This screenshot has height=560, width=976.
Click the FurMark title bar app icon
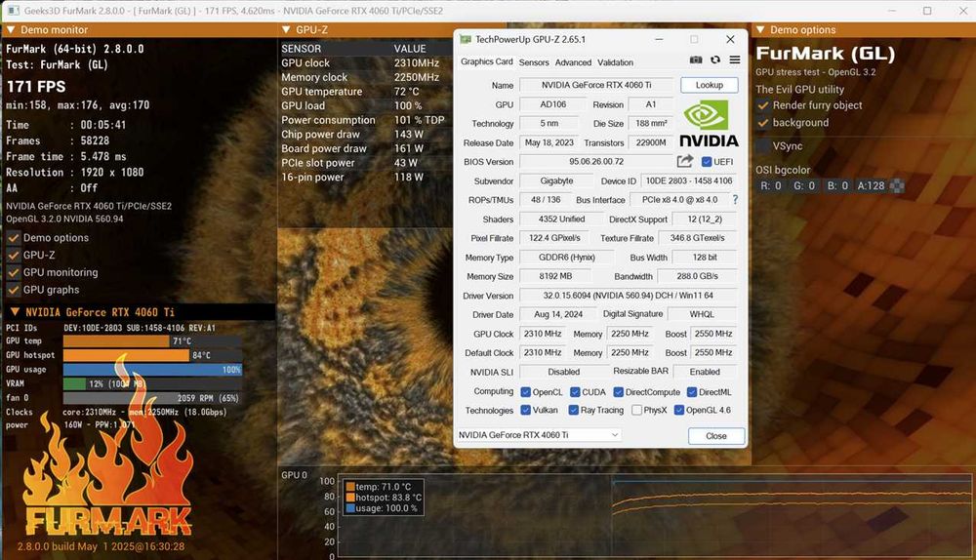click(x=12, y=11)
